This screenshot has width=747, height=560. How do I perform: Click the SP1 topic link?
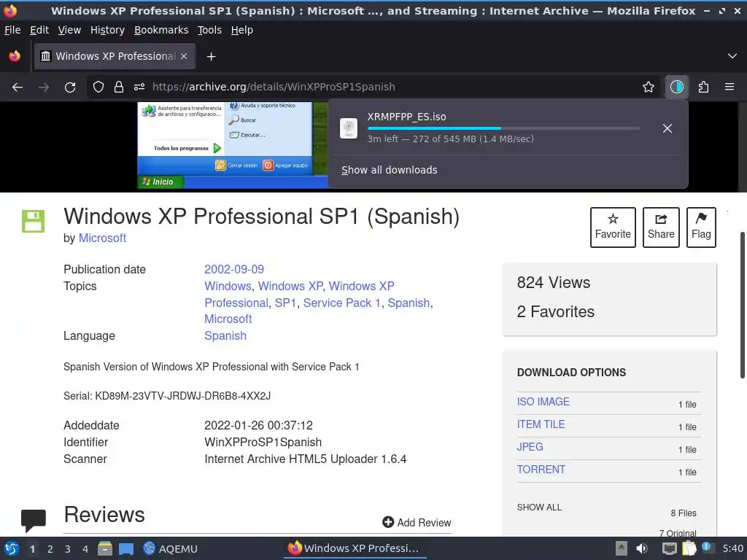(285, 303)
